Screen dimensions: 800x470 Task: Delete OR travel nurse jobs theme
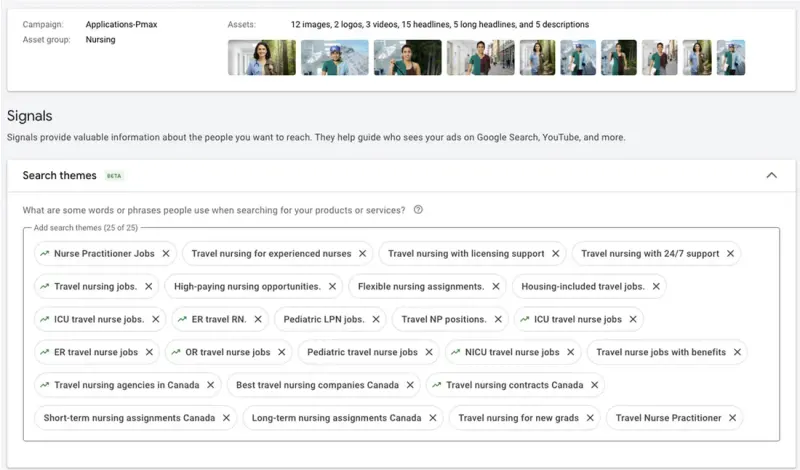pyautogui.click(x=282, y=352)
